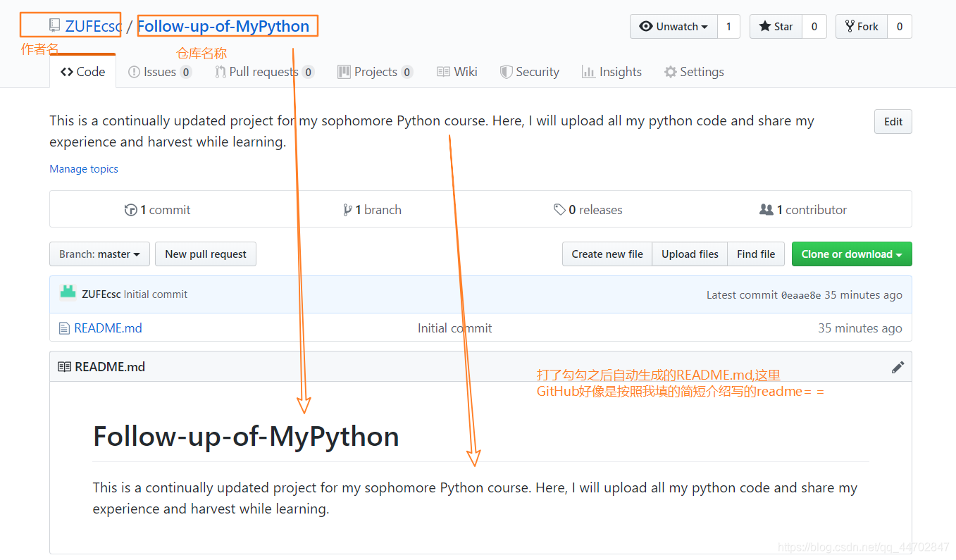This screenshot has width=956, height=560.
Task: Click the Wiki book icon
Action: pos(444,72)
